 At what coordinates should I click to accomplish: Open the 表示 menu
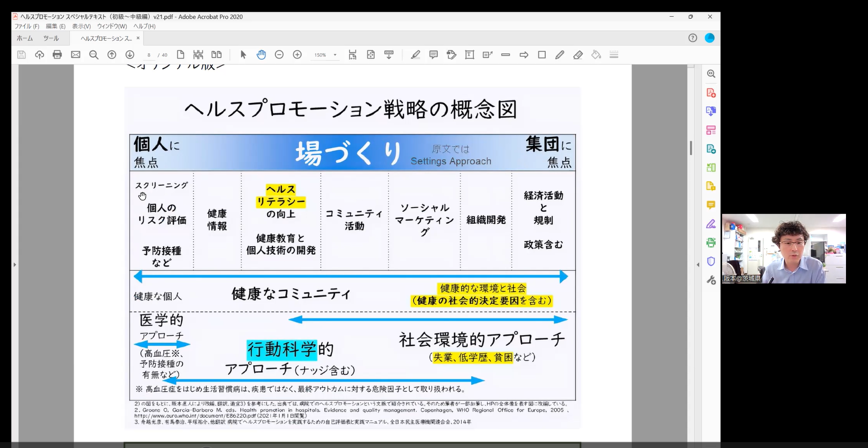click(81, 26)
